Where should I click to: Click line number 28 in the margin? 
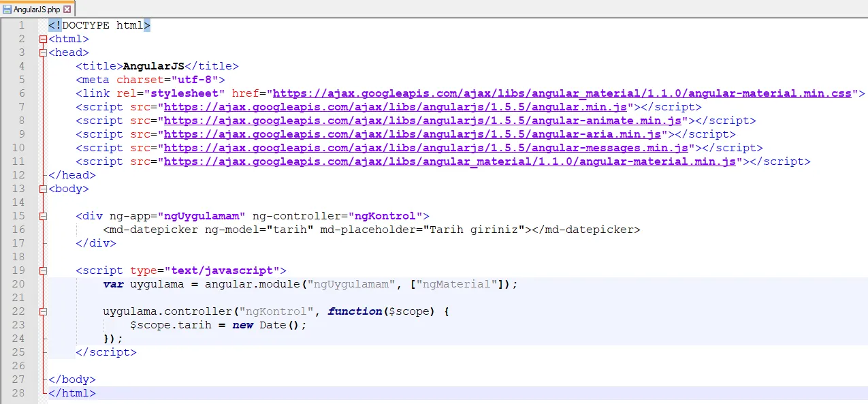pyautogui.click(x=18, y=393)
